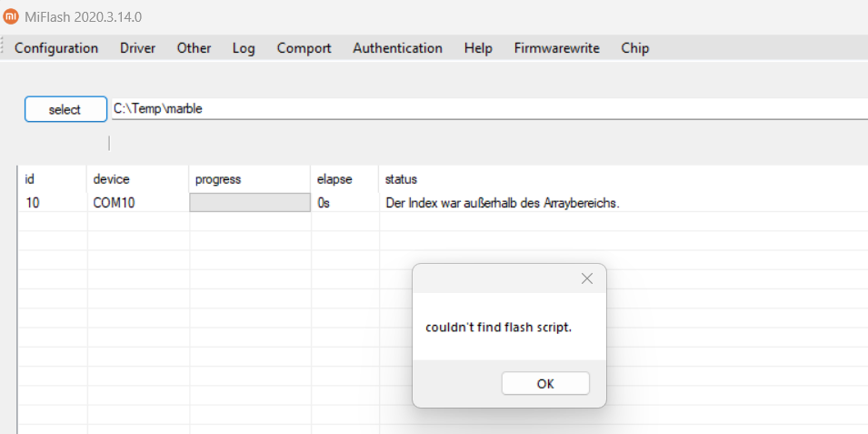Select the COM10 device row
This screenshot has height=434, width=868.
[x=114, y=203]
